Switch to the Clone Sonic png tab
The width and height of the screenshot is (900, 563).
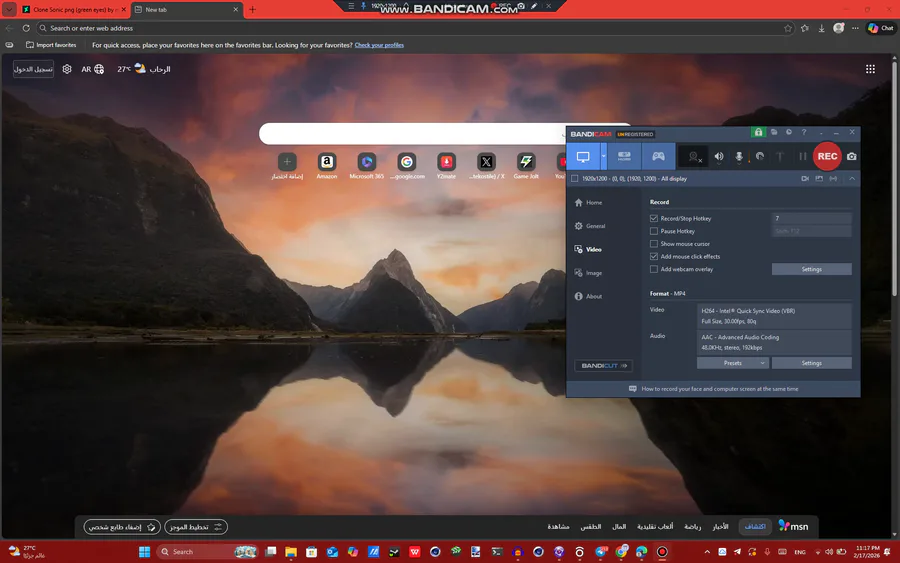[73, 10]
